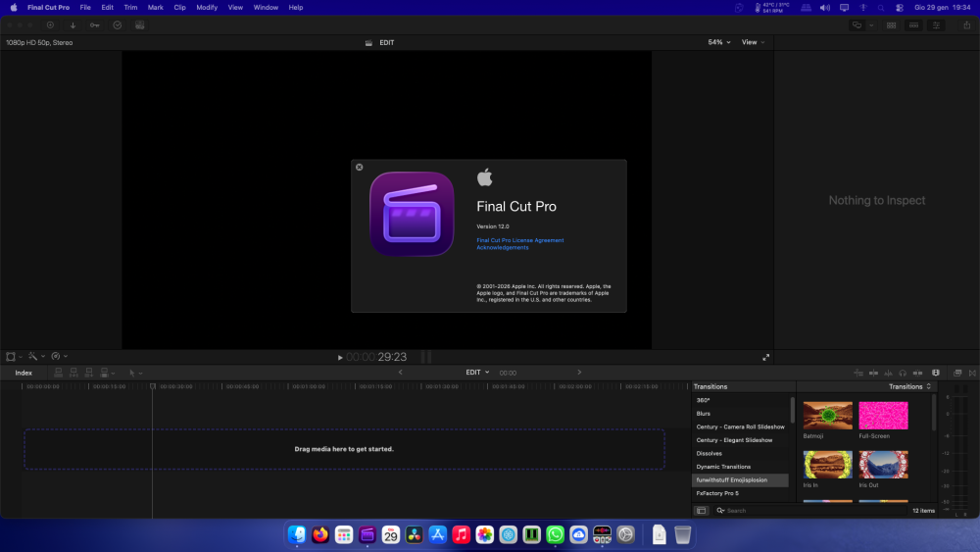Open the Clip menu
Image resolution: width=980 pixels, height=552 pixels.
pos(179,8)
